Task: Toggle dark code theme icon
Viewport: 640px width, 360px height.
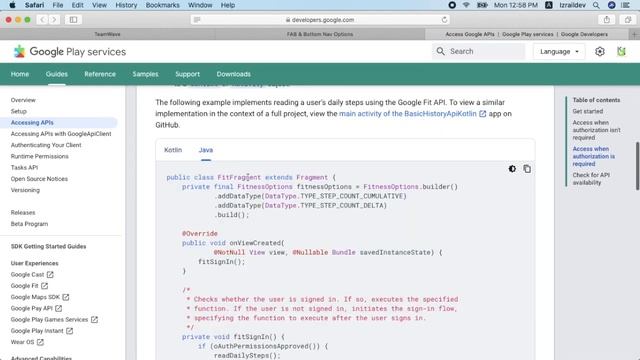Action: pos(512,169)
